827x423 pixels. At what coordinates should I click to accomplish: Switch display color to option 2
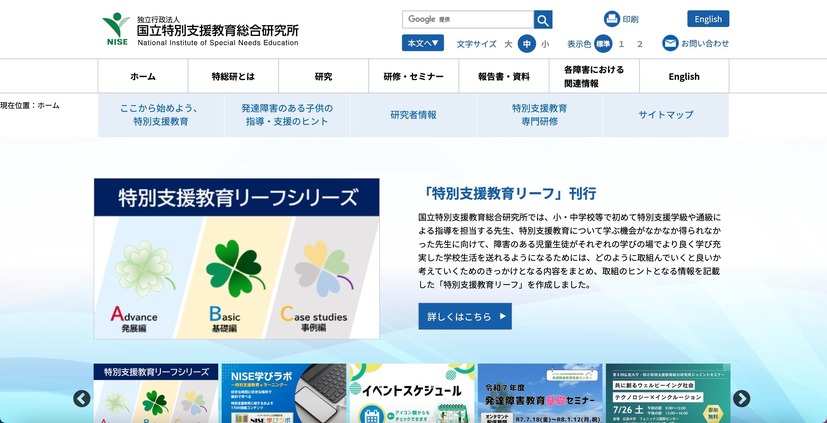[640, 44]
